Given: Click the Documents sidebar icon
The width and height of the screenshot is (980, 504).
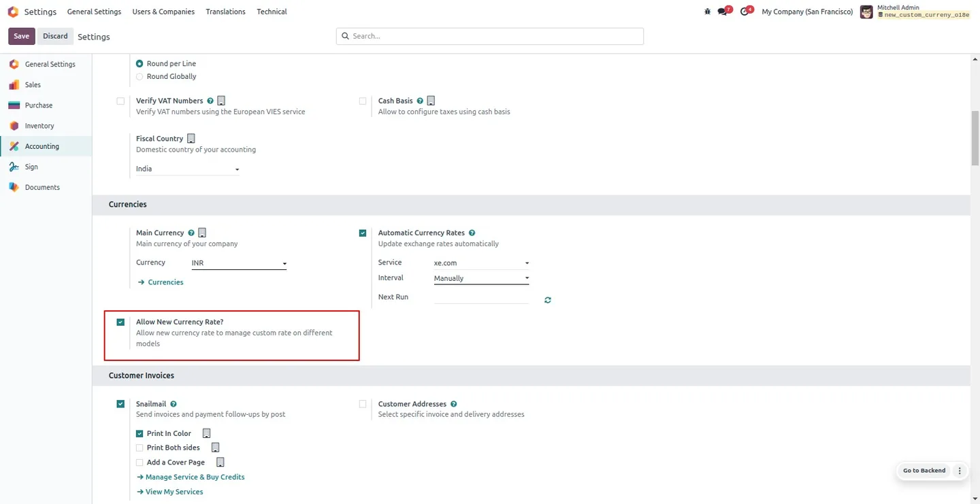Looking at the screenshot, I should (x=14, y=187).
